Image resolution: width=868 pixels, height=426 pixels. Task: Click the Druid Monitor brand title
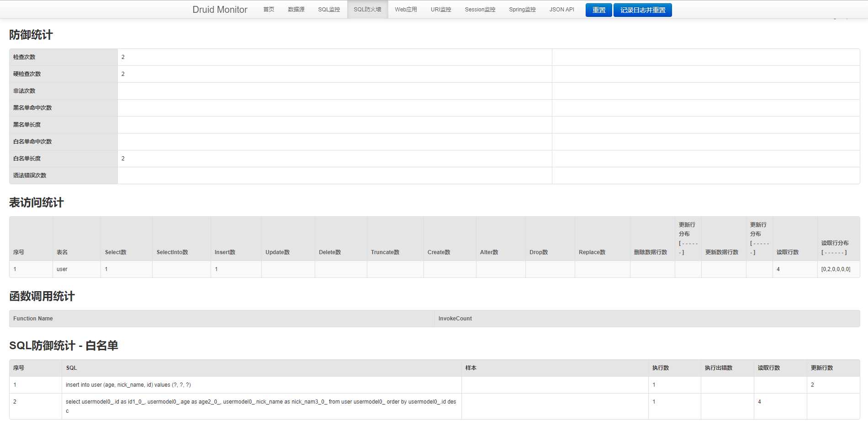point(220,10)
